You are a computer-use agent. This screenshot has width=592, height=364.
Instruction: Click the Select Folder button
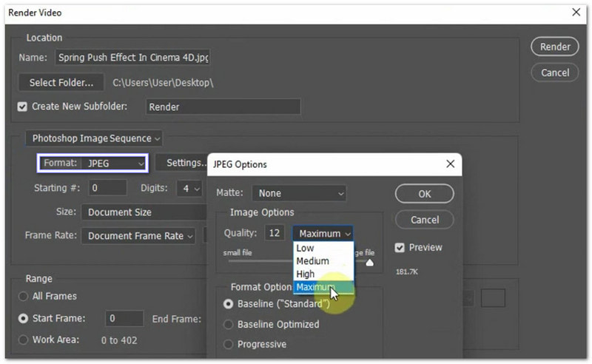(61, 83)
